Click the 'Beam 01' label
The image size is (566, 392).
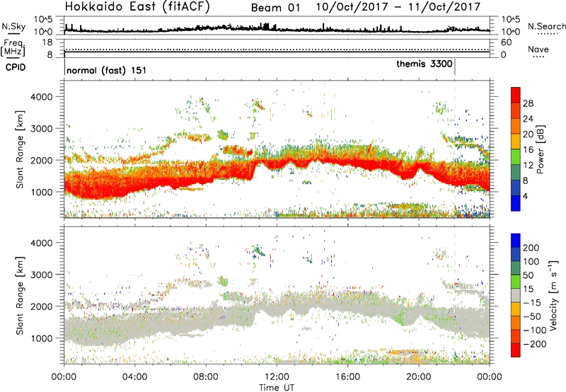[x=275, y=8]
